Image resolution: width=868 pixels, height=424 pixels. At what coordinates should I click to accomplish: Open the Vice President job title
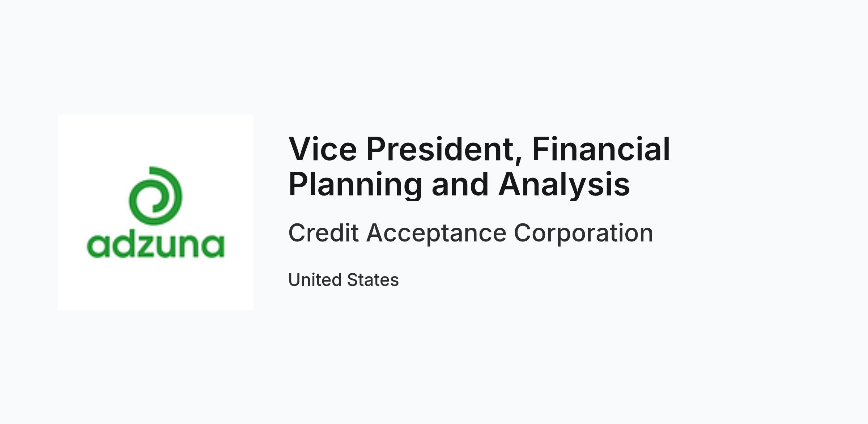coord(479,166)
